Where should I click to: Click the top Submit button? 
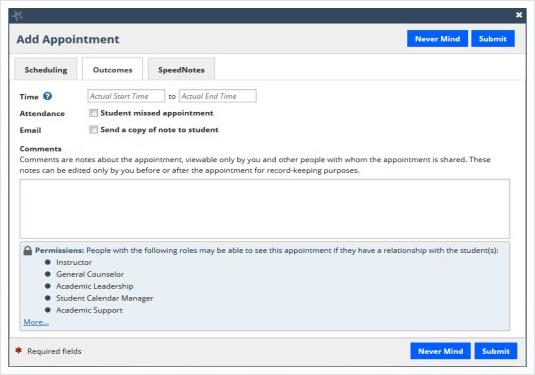click(x=493, y=39)
